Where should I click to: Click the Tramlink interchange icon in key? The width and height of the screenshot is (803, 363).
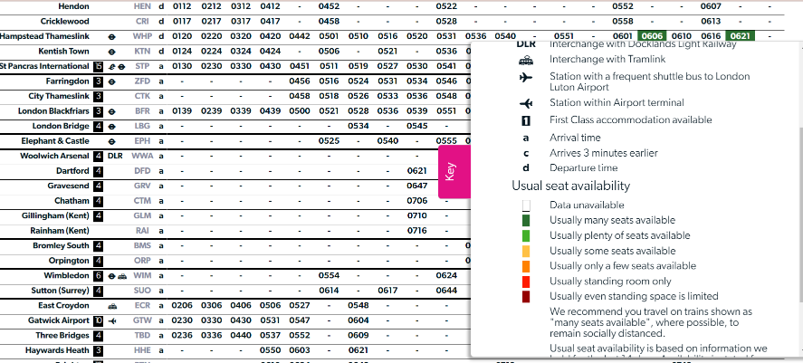coord(526,59)
